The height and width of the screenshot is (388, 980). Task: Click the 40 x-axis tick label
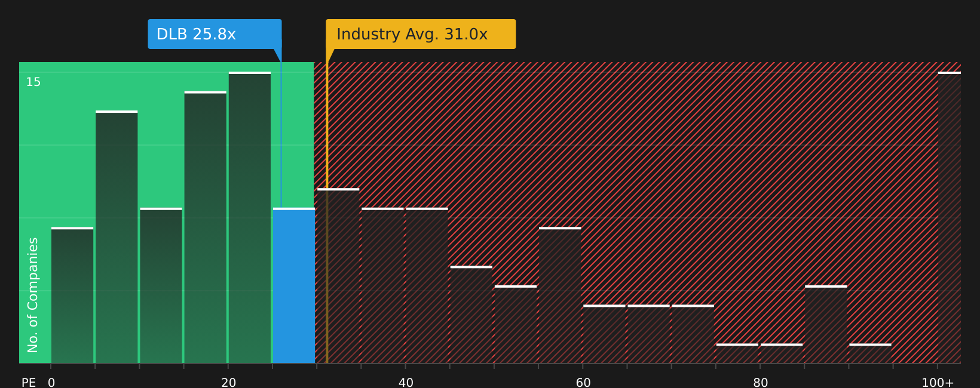[406, 383]
